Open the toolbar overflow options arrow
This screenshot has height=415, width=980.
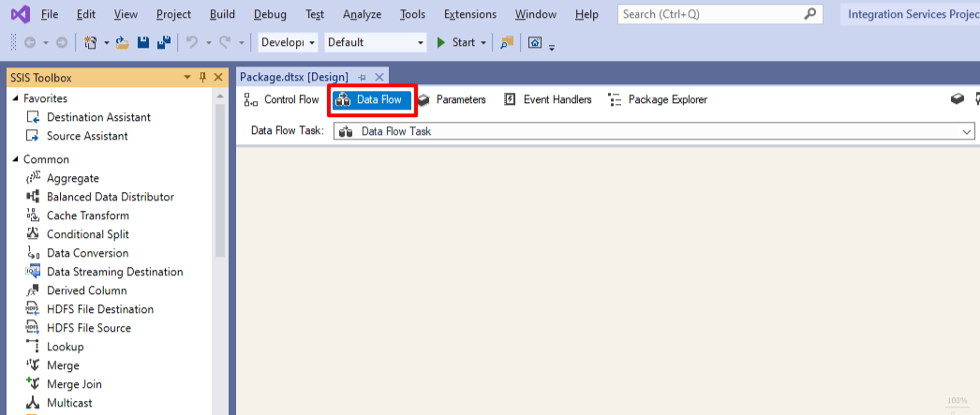coord(552,47)
